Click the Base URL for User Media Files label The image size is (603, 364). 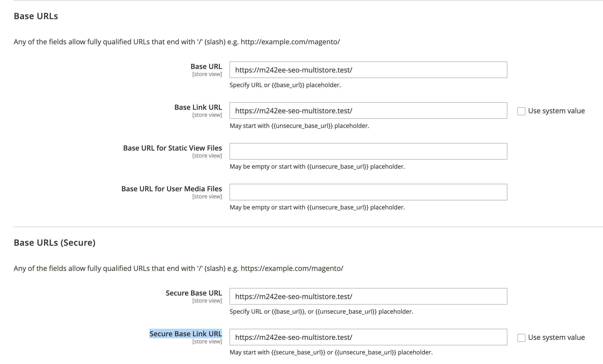pyautogui.click(x=171, y=189)
